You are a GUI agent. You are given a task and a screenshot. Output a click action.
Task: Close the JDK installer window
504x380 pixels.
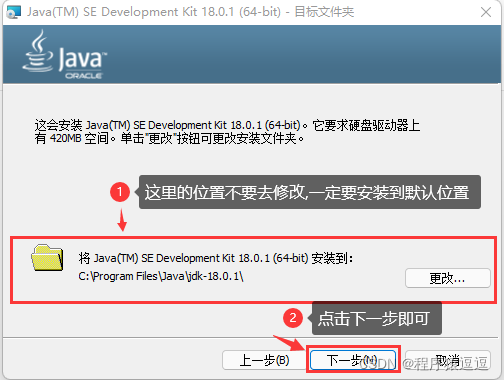click(x=486, y=12)
